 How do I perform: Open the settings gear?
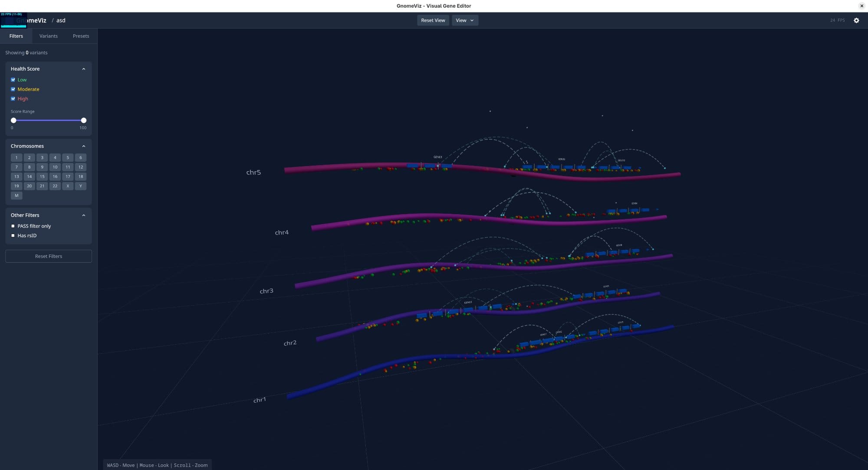[x=856, y=20]
